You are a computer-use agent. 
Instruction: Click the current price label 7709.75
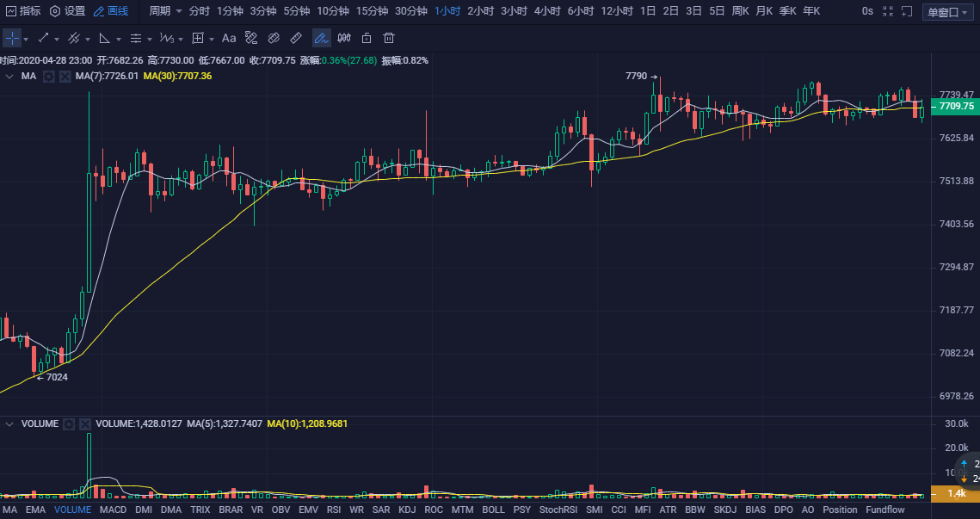click(956, 106)
